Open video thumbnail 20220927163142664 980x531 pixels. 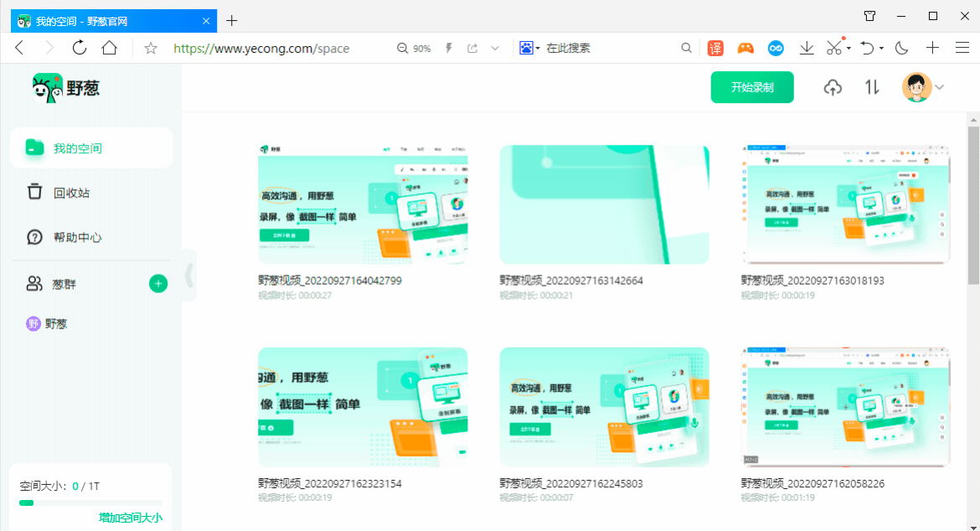click(605, 204)
